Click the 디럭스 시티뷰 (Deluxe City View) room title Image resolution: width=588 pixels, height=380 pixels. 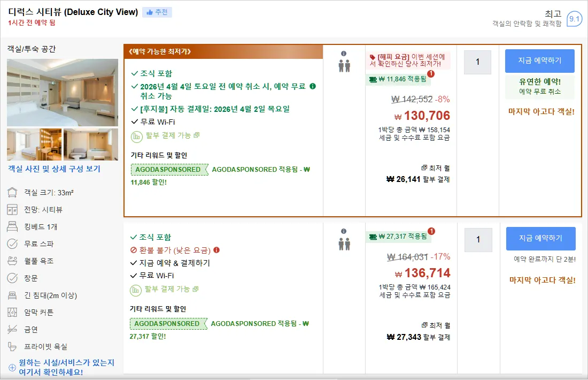pyautogui.click(x=73, y=12)
